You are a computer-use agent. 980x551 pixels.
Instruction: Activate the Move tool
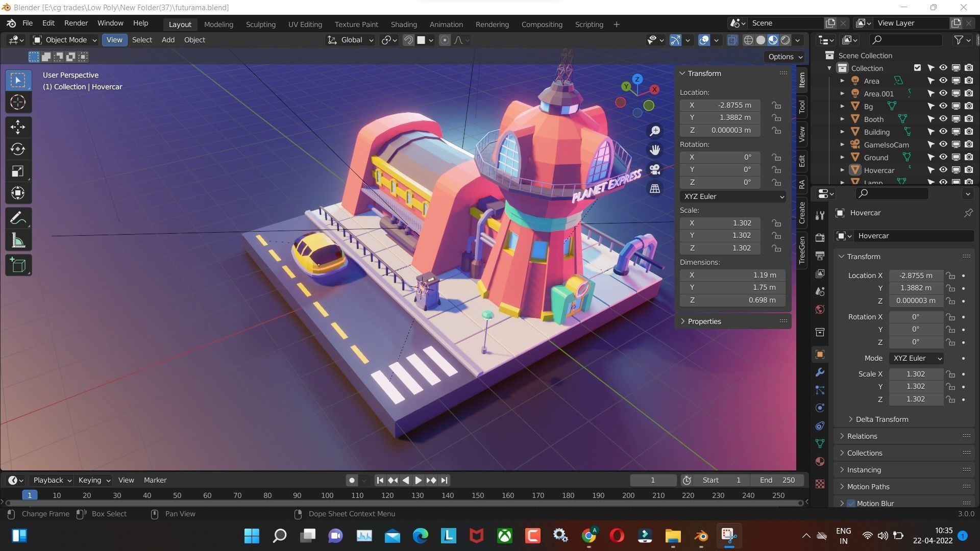point(18,127)
